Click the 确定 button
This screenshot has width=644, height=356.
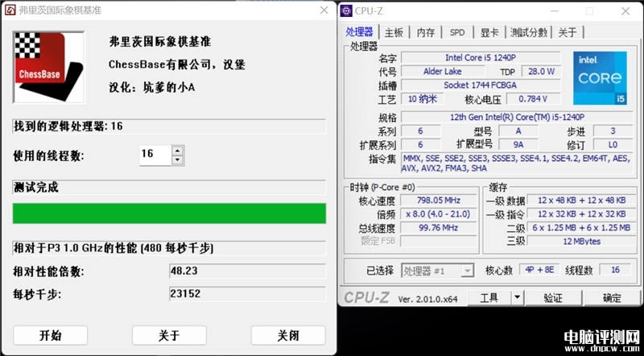tap(612, 298)
